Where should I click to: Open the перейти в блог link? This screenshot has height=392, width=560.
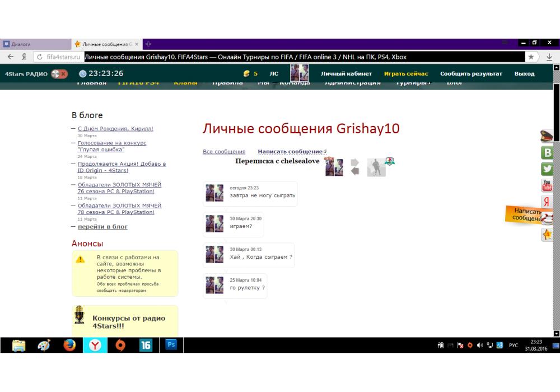pyautogui.click(x=102, y=227)
